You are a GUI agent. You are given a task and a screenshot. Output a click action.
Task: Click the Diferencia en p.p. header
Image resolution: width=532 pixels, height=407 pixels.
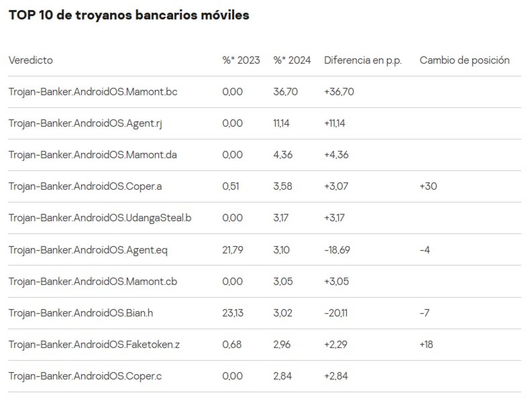[x=363, y=60]
